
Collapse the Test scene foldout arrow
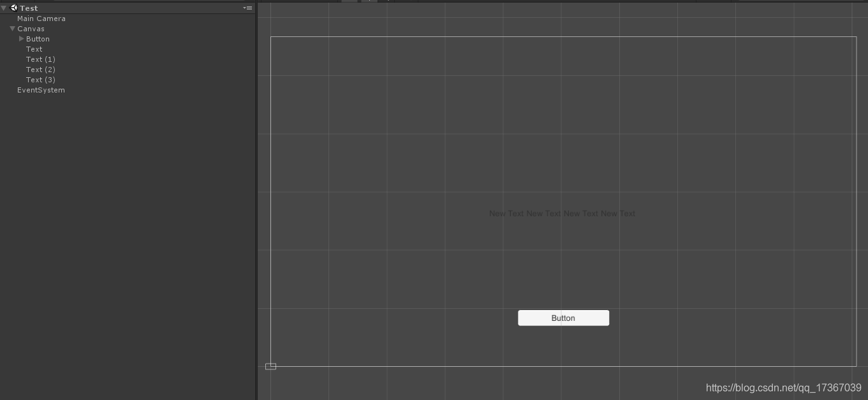click(x=4, y=8)
